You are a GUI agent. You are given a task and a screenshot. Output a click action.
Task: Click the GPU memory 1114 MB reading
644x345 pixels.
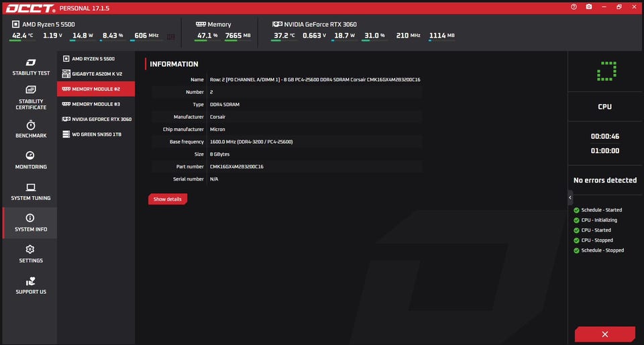[442, 36]
